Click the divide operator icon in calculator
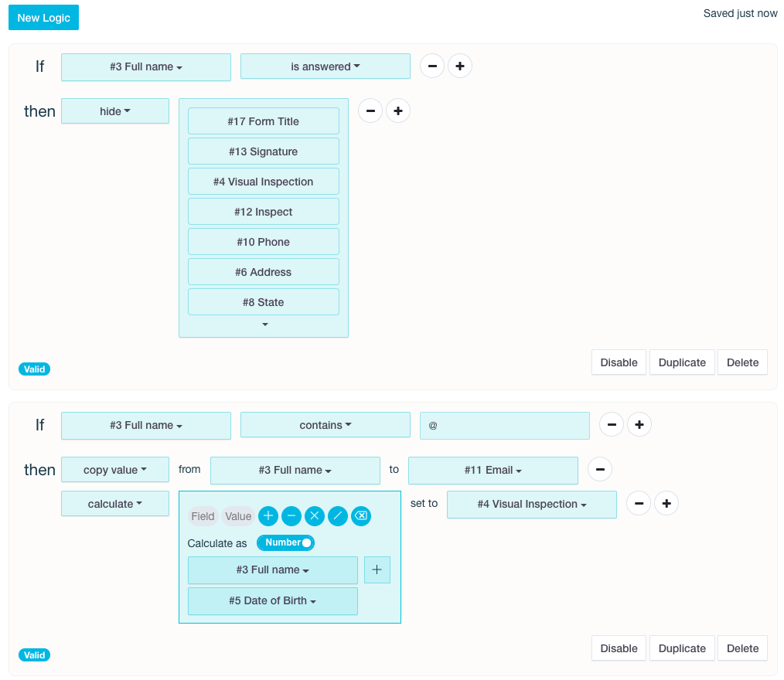The height and width of the screenshot is (680, 784). 338,516
